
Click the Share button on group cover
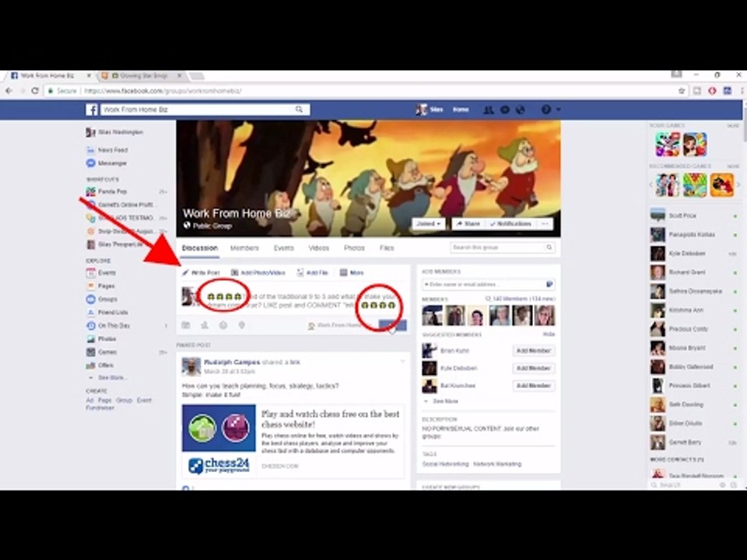(468, 224)
